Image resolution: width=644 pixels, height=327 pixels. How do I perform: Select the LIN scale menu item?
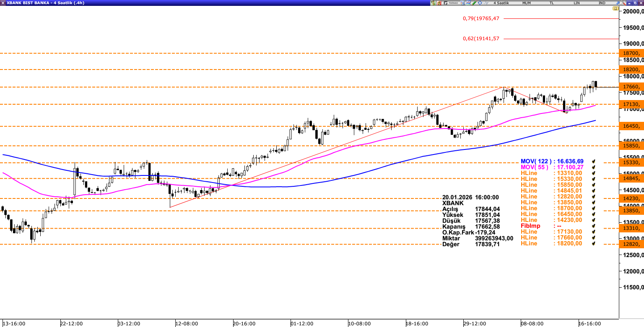tap(576, 3)
